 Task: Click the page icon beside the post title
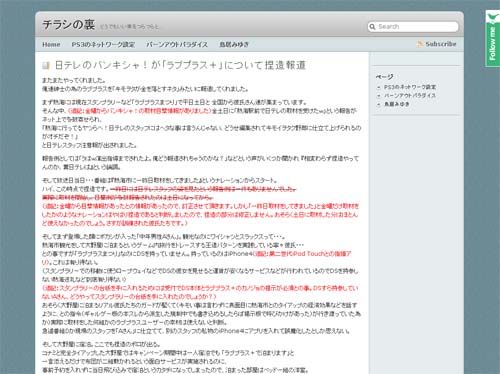coord(46,65)
